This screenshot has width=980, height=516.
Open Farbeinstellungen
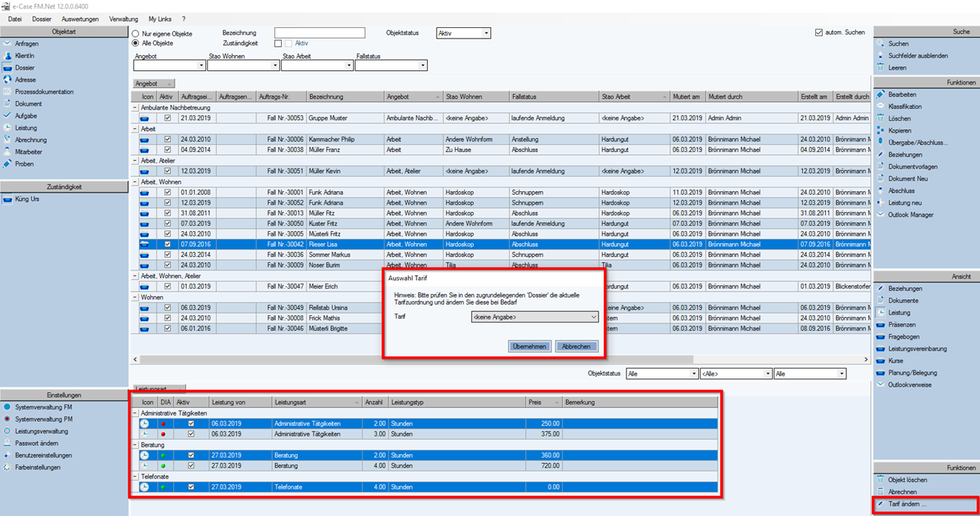38,468
